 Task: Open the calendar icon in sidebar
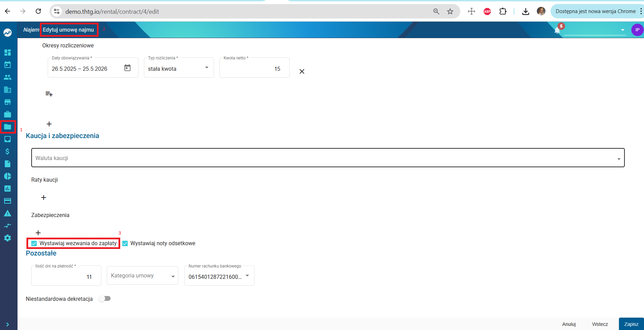tap(7, 65)
